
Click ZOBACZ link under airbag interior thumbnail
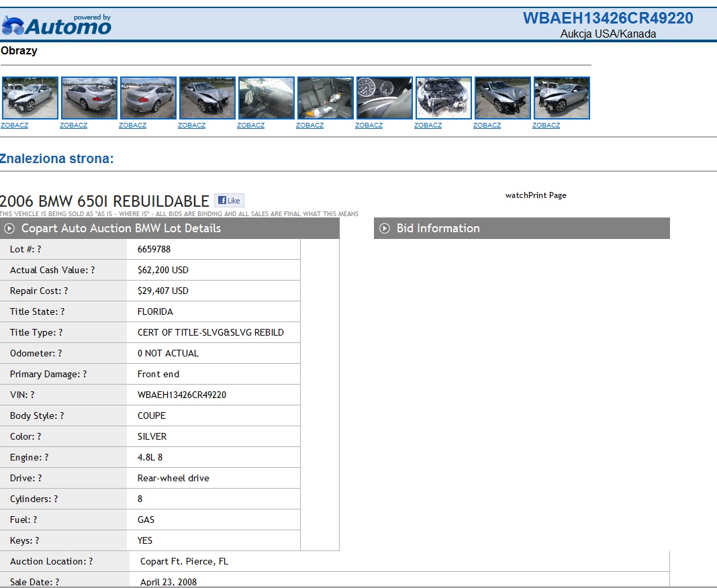(250, 126)
